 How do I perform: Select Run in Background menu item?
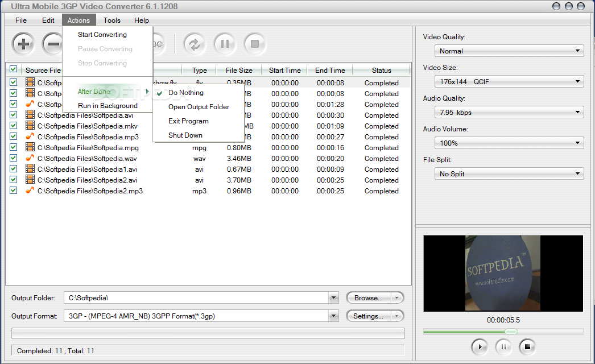tap(108, 106)
